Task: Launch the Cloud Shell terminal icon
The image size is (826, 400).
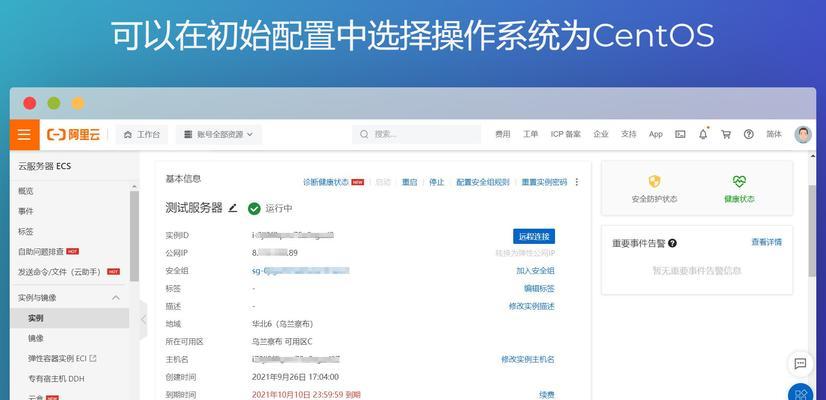Action: click(680, 134)
